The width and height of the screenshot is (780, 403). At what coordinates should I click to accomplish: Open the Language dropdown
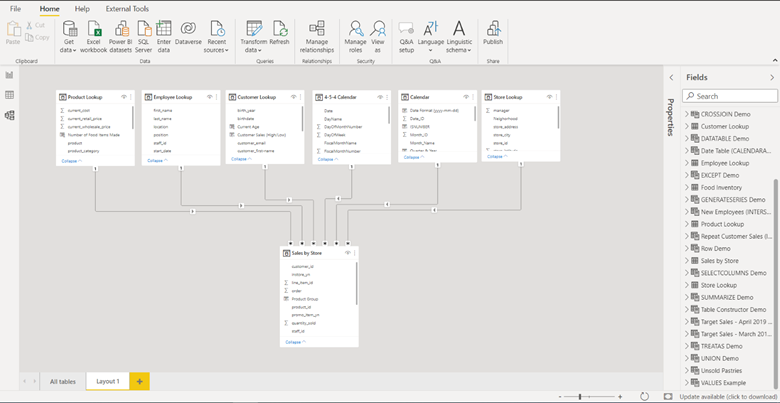pos(430,37)
